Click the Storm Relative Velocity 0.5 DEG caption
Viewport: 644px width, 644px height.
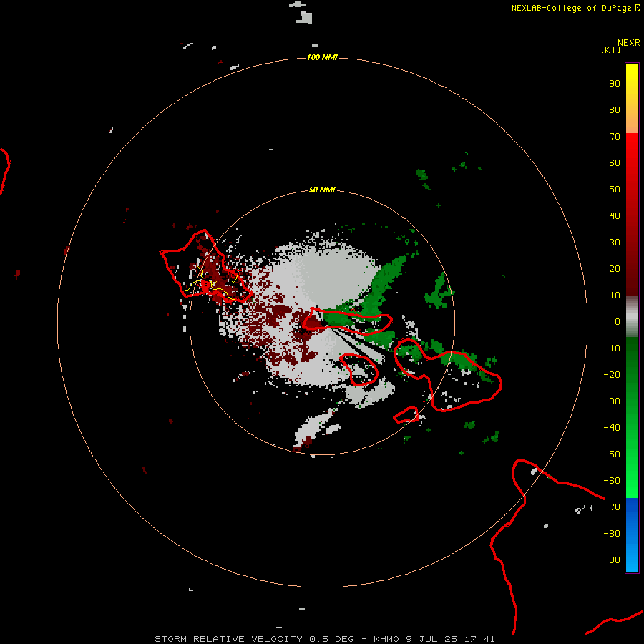(254, 639)
